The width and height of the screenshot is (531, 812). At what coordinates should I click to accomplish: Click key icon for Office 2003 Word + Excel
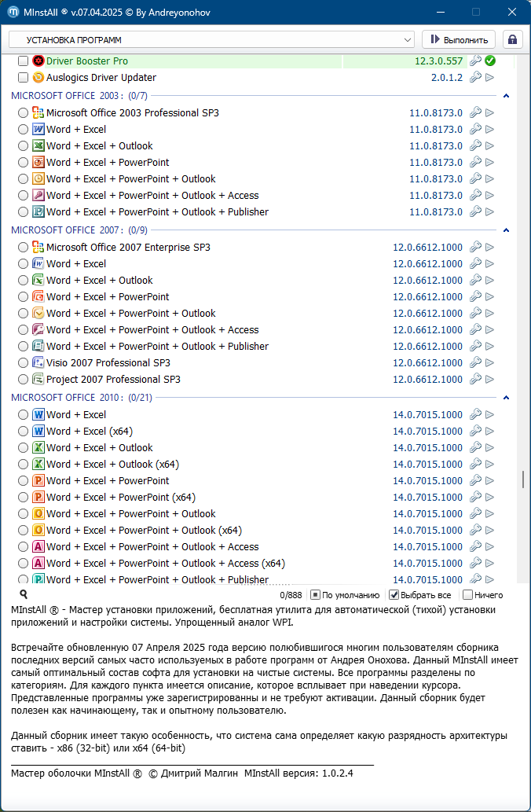(x=476, y=130)
